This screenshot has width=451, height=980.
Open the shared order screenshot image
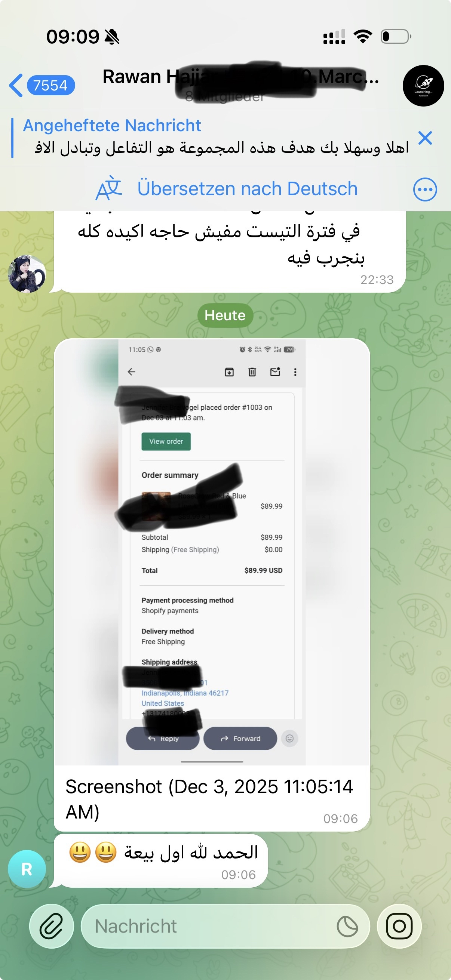212,552
